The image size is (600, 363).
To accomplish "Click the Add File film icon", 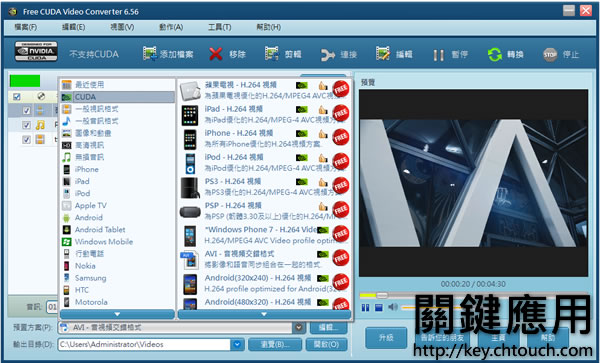I will pos(150,54).
